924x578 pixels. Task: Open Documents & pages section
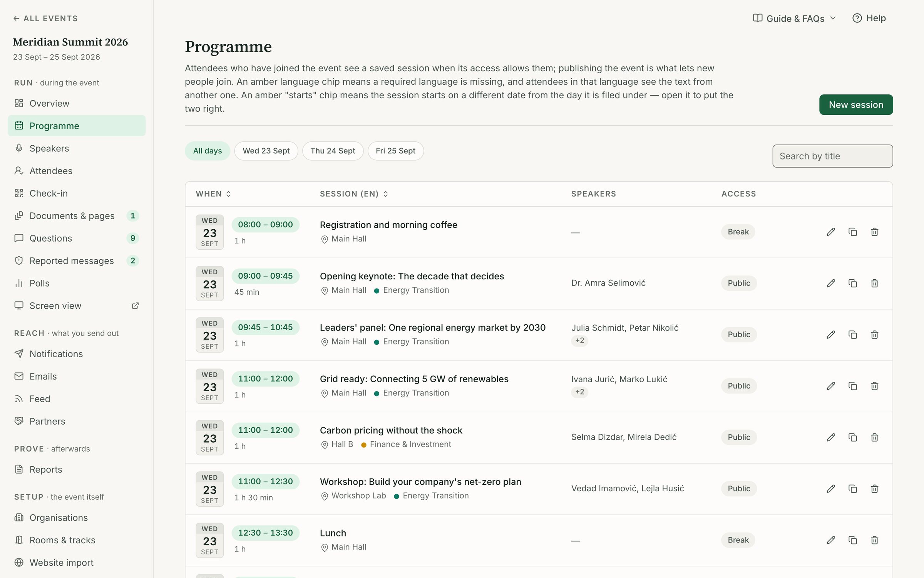tap(77, 216)
